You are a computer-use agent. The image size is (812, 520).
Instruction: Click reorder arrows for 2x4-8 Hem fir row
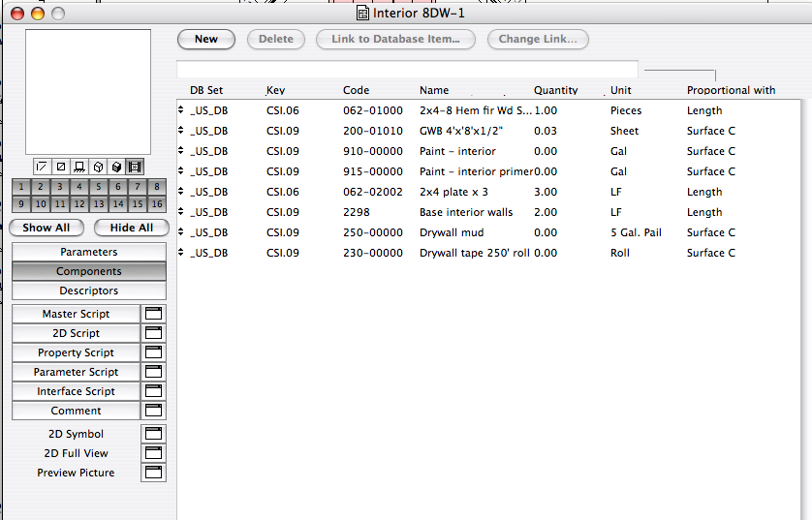(x=181, y=109)
